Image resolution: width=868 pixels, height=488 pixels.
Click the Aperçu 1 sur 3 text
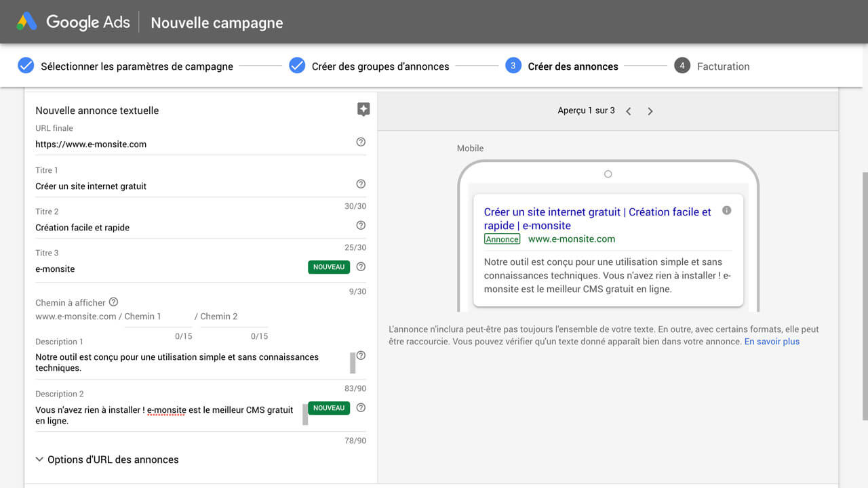point(586,110)
